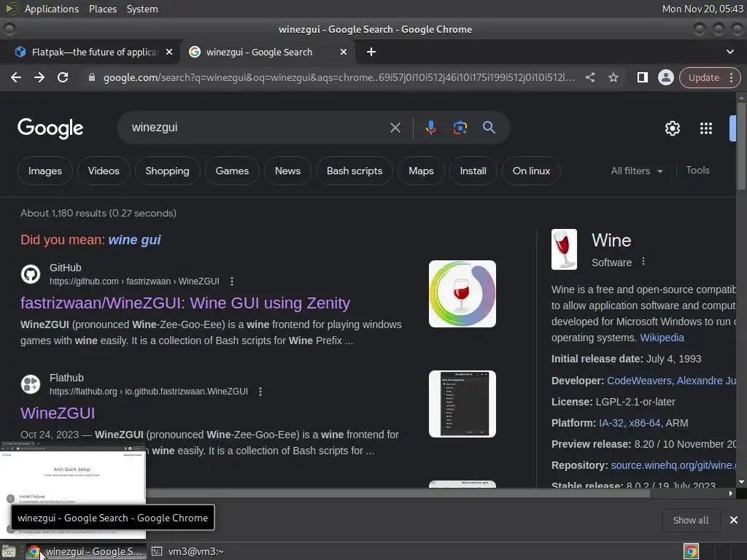Apply the On linux filter chip
Image resolution: width=747 pixels, height=560 pixels.
531,171
